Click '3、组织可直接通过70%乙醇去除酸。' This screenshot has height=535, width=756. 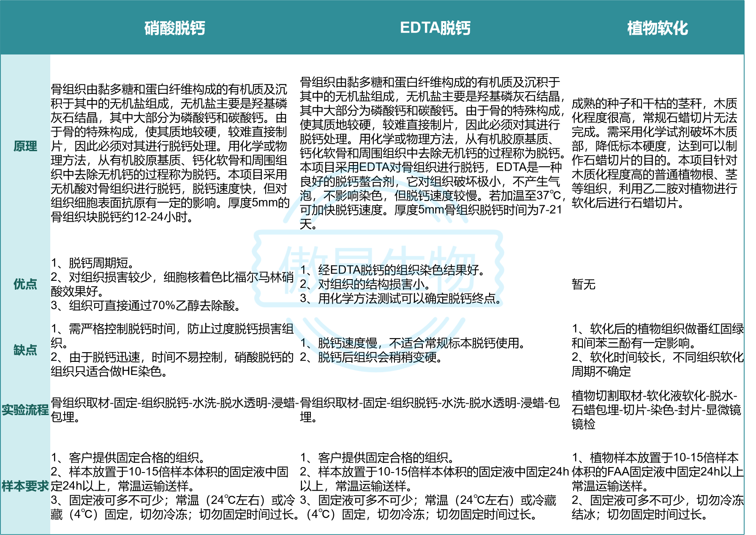(146, 305)
